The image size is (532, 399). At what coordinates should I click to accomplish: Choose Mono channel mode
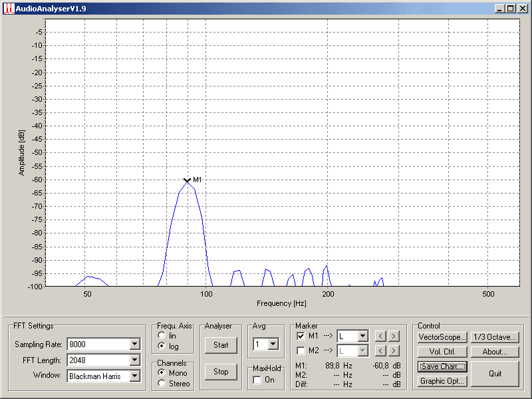[x=162, y=372]
